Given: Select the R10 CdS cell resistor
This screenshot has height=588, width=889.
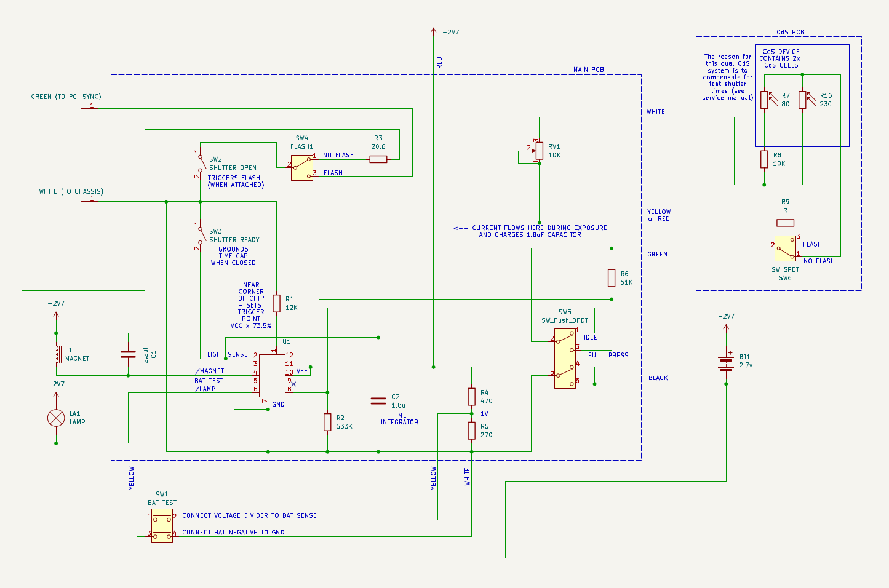Looking at the screenshot, I should 802,100.
